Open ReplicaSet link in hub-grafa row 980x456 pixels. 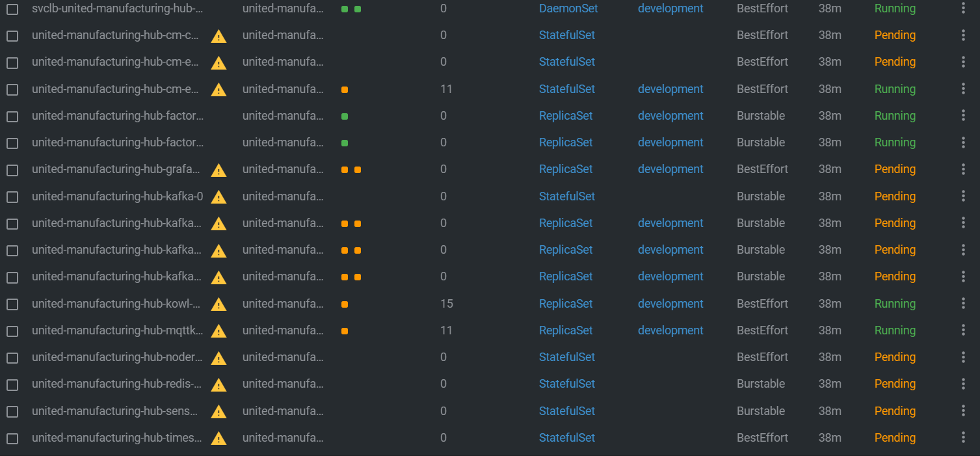[x=566, y=169]
